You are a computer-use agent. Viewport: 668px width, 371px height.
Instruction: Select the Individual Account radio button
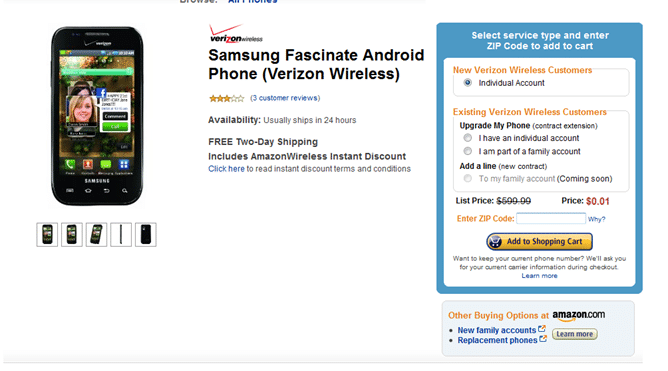[468, 83]
